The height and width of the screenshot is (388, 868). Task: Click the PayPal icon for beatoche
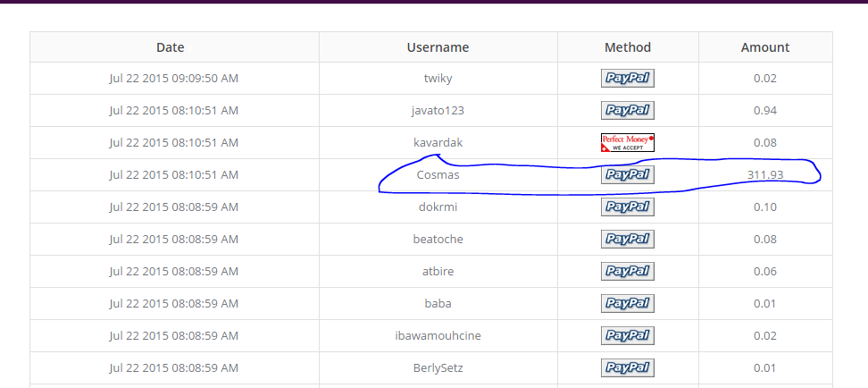pyautogui.click(x=628, y=240)
